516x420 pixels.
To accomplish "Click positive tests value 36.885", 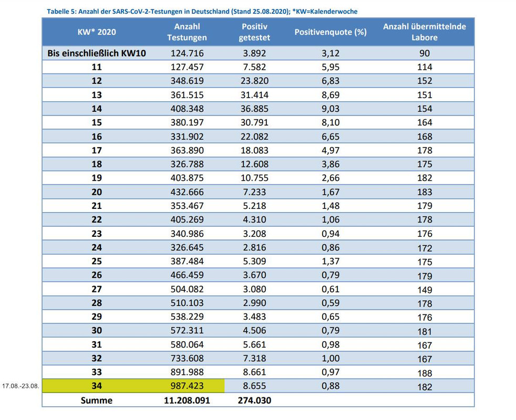I will [254, 109].
